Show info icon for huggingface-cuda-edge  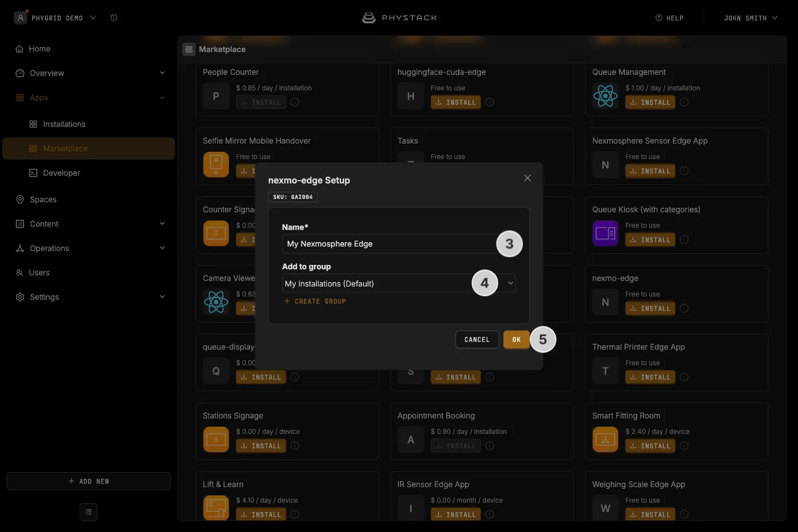[490, 102]
